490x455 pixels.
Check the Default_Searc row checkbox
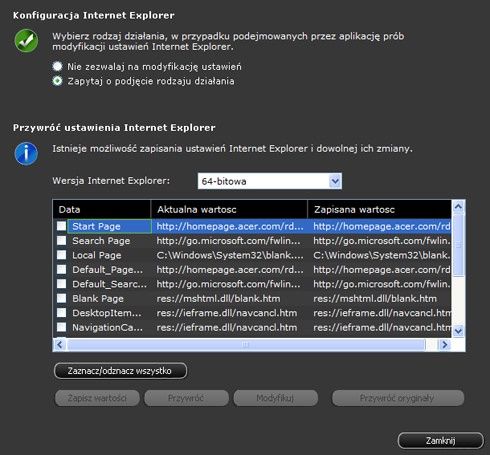point(61,284)
